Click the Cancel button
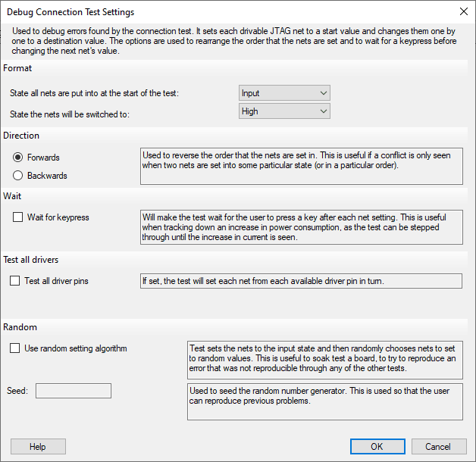 [439, 446]
